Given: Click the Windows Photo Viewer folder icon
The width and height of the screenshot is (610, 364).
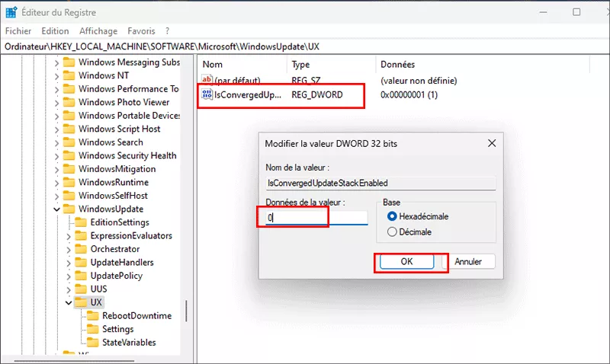Looking at the screenshot, I should [69, 102].
